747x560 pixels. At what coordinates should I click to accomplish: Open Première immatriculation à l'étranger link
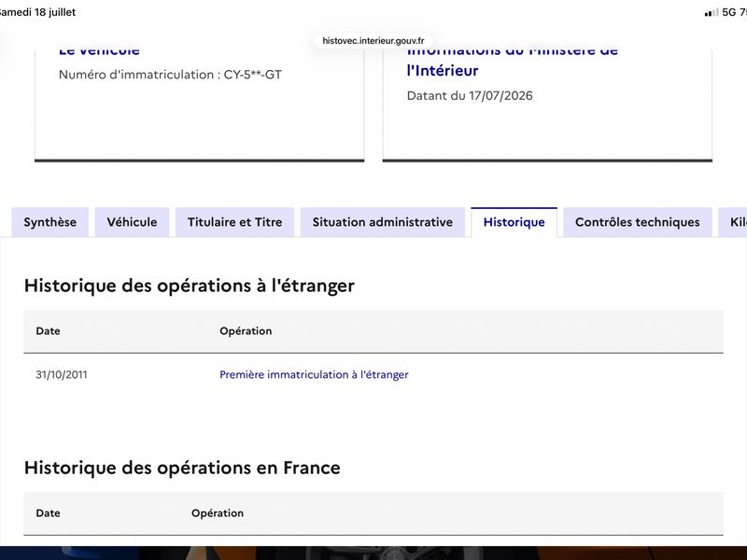[x=314, y=375]
